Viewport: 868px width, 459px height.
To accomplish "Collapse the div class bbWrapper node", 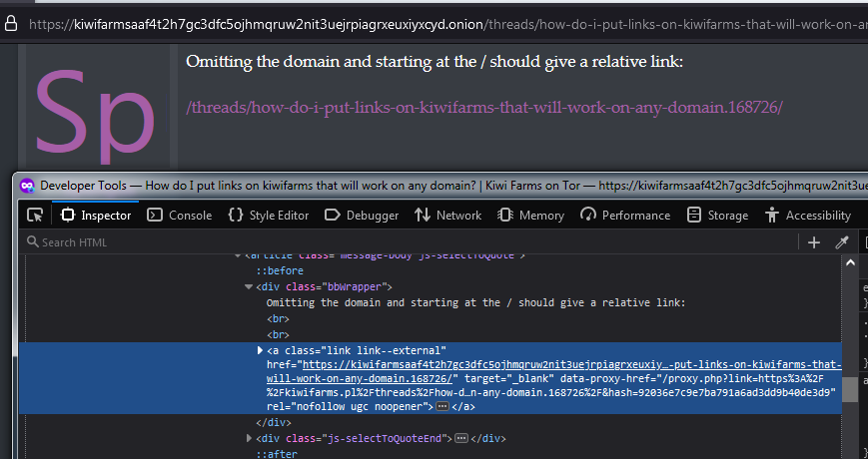I will [x=249, y=286].
